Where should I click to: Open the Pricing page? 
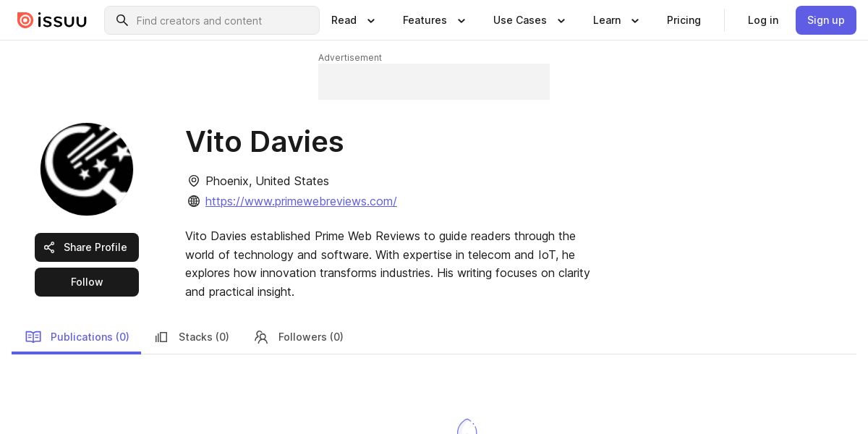[x=684, y=20]
